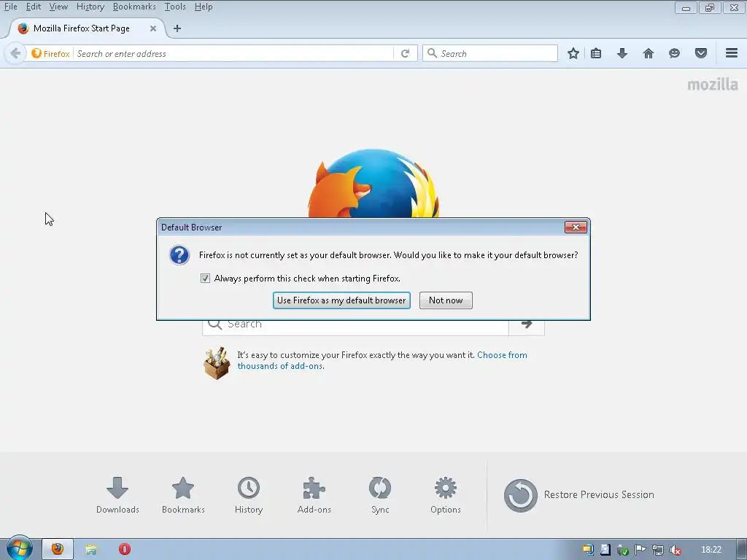Select the Mozilla Firefox Start Page tab
The width and height of the screenshot is (747, 560).
86,28
